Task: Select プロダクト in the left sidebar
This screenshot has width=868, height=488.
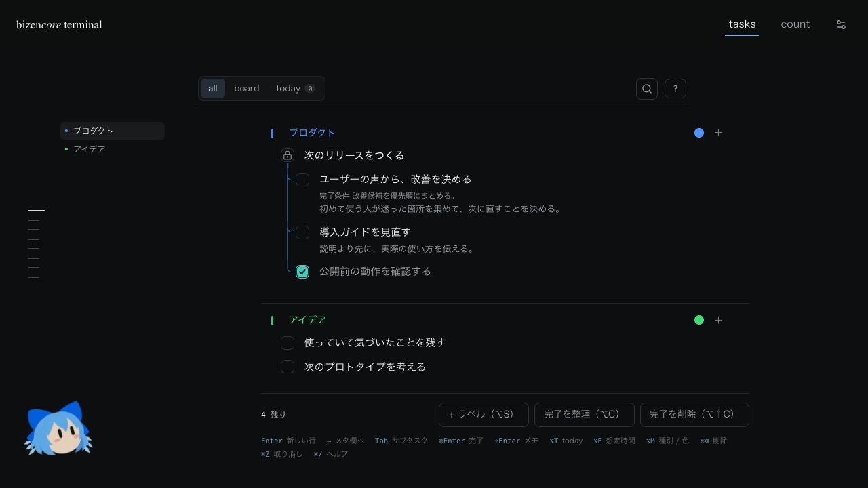Action: click(x=113, y=131)
